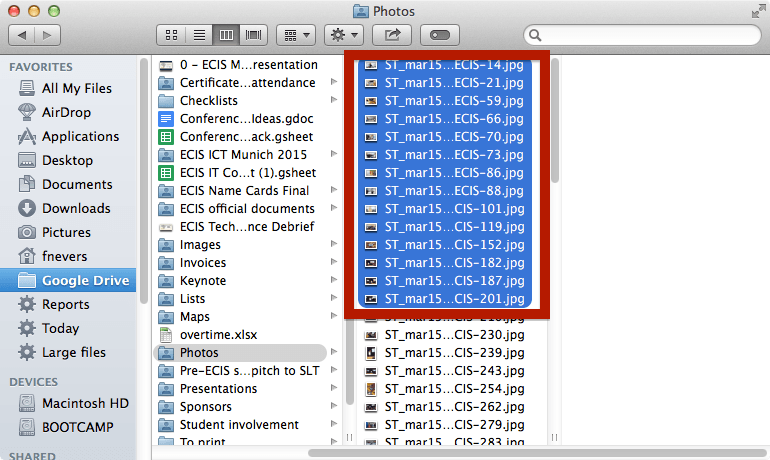Open AirDrop from the sidebar
The height and width of the screenshot is (460, 770).
(67, 112)
